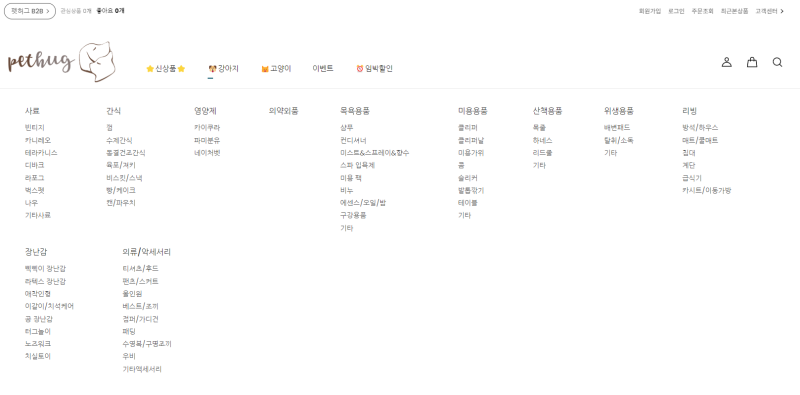The image size is (800, 395).
Task: Click the 발톱깎이 link
Action: pyautogui.click(x=471, y=190)
